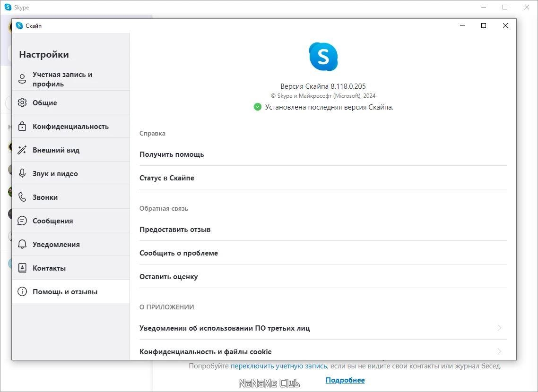Click the microphone icon for Звук и видео
The height and width of the screenshot is (392, 538).
click(22, 173)
